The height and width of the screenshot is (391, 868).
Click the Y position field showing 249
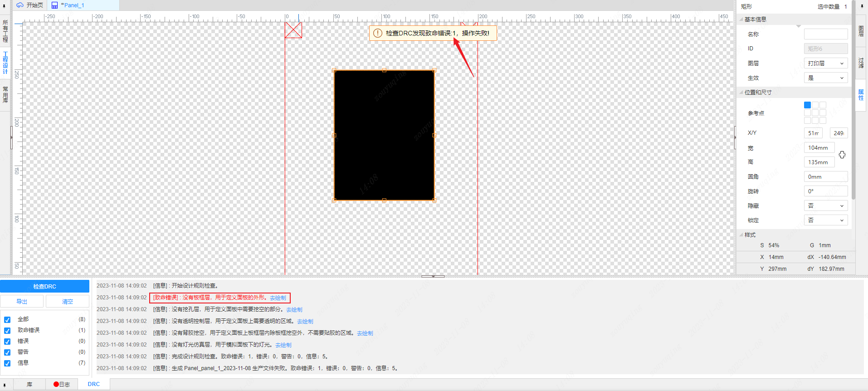coord(839,133)
